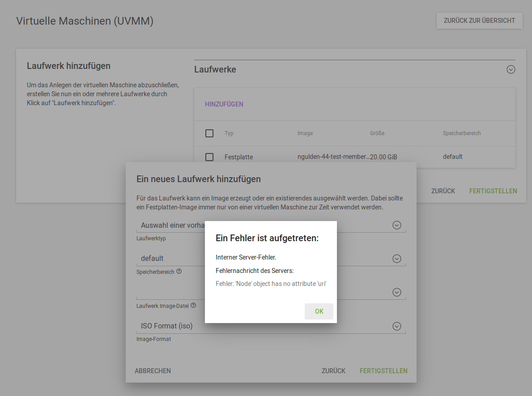
Task: Expand the Laufwerk Image-Datei dropdown arrow
Action: pyautogui.click(x=396, y=292)
